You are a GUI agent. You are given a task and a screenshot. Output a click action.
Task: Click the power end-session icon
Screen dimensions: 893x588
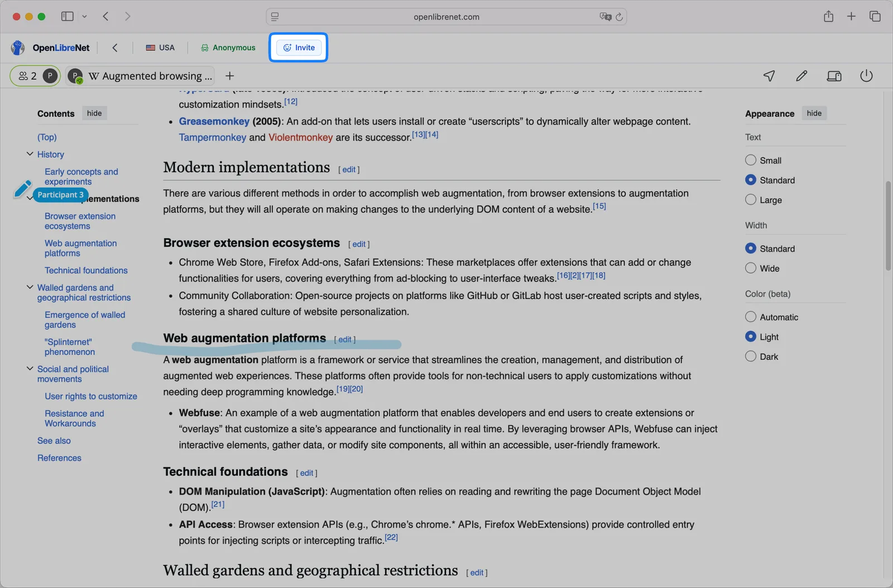(x=866, y=76)
